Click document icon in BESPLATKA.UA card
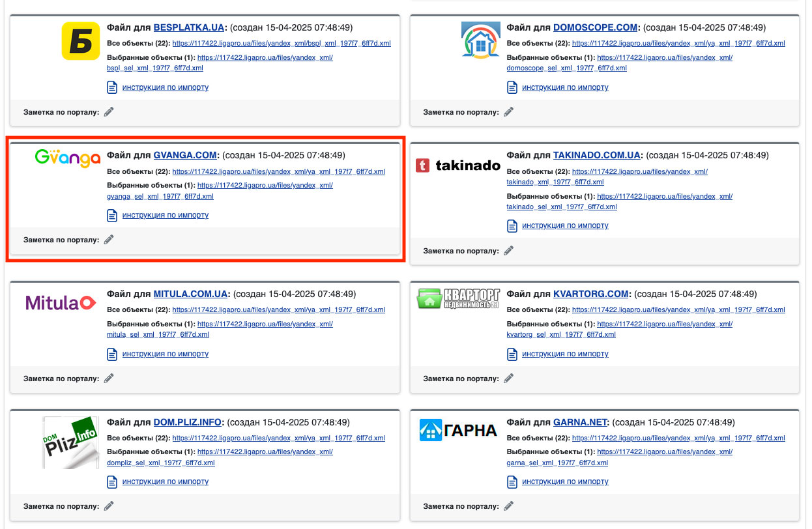Image resolution: width=812 pixels, height=529 pixels. (x=112, y=87)
